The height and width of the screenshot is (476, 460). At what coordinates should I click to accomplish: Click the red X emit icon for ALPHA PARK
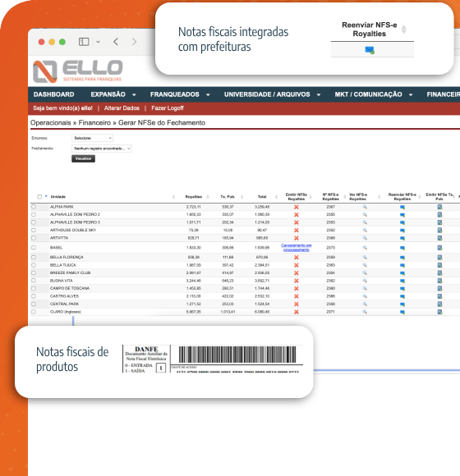click(297, 207)
